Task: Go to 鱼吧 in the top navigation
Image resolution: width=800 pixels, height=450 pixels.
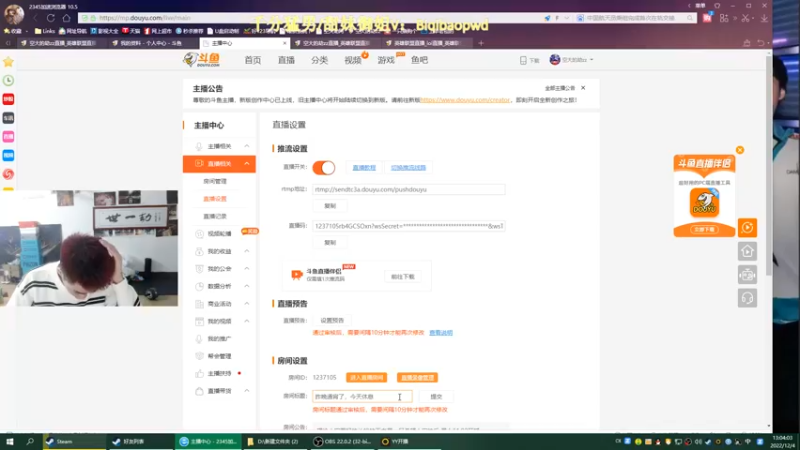Action: (419, 60)
